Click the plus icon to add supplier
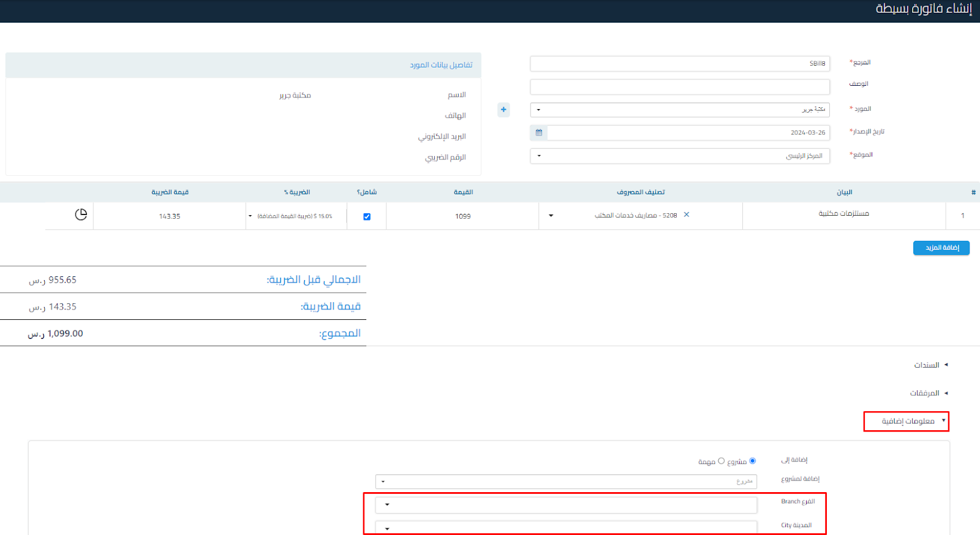 coord(503,110)
